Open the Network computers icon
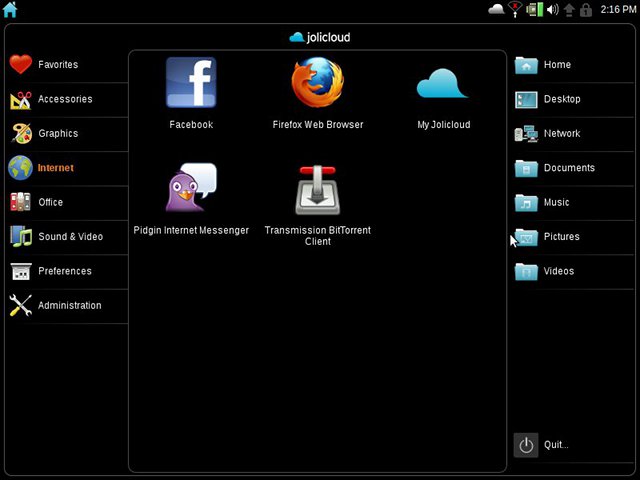This screenshot has height=480, width=640. point(526,133)
